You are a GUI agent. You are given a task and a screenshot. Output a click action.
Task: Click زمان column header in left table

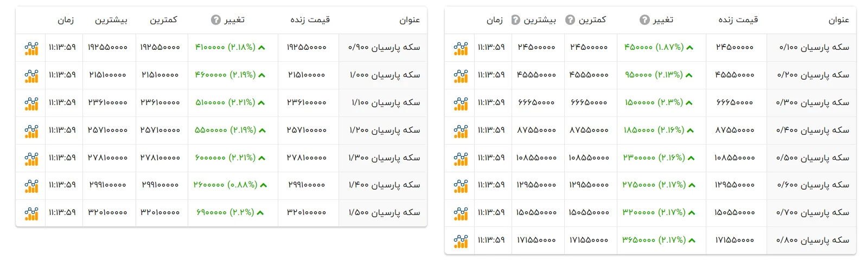coord(66,20)
